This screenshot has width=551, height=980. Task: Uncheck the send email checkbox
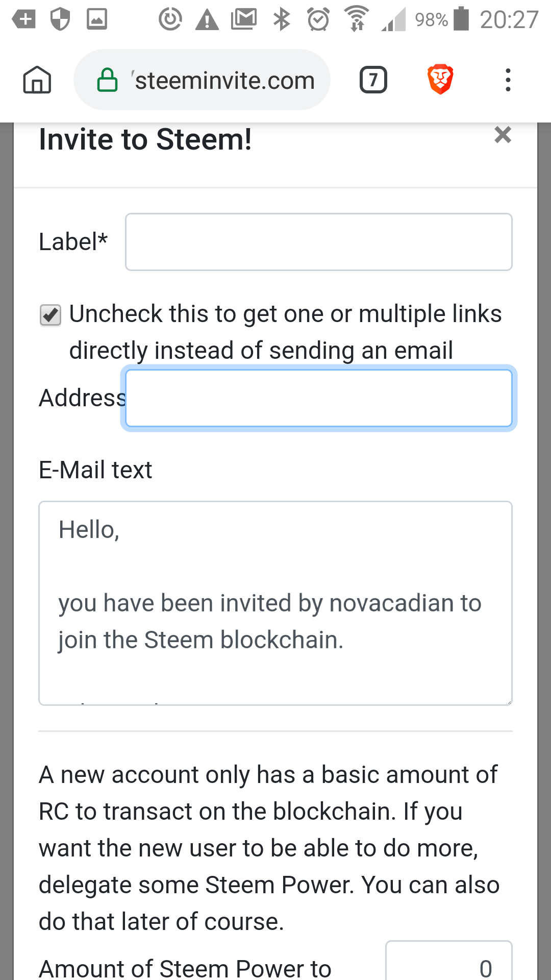click(x=51, y=315)
